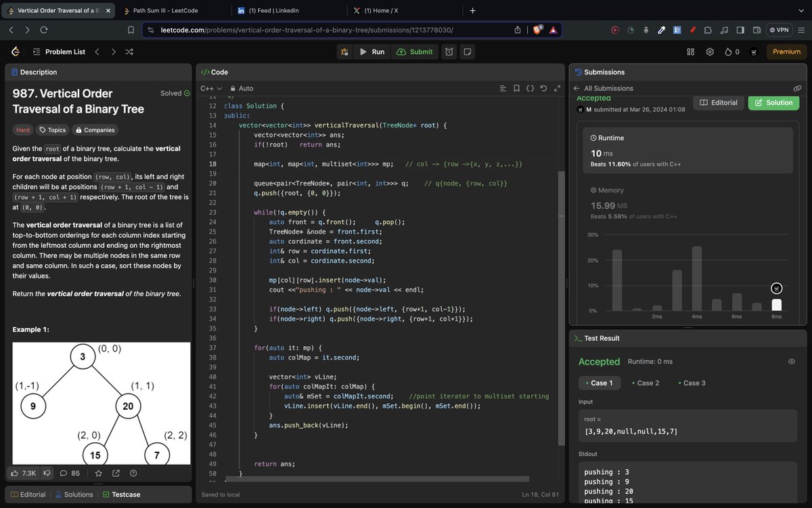
Task: Click the streak fire counter icon
Action: click(731, 51)
